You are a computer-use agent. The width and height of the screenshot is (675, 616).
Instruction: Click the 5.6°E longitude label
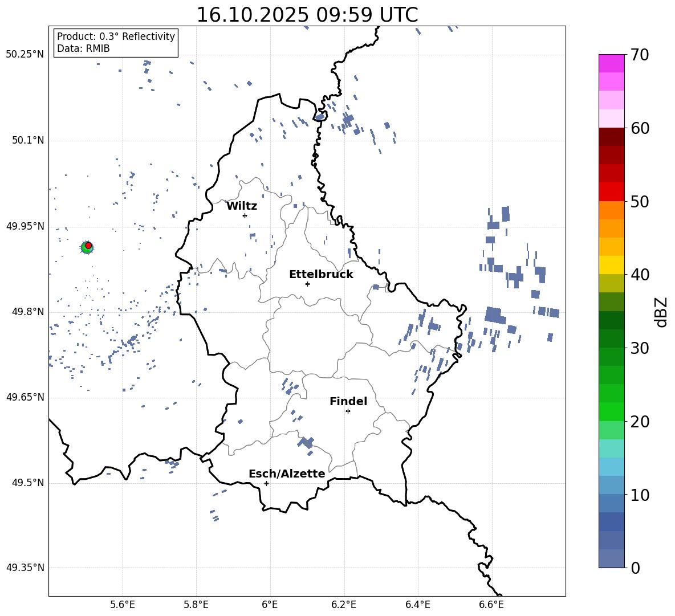(123, 605)
